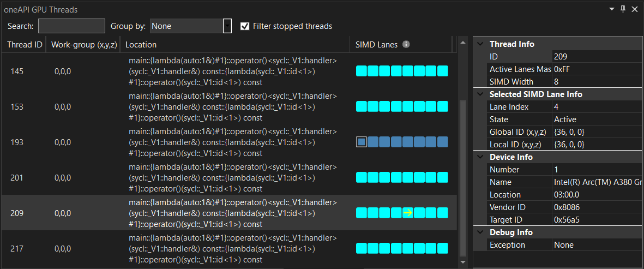Select the last SIMD lane of thread 217
Image resolution: width=644 pixels, height=269 pixels.
[x=442, y=248]
